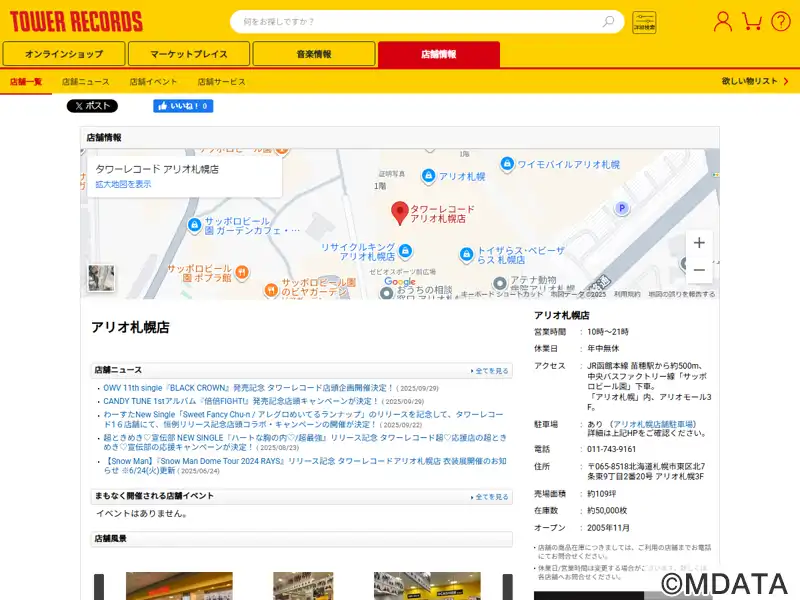Select the 店舗情報 tab
This screenshot has height=600, width=800.
[439, 54]
